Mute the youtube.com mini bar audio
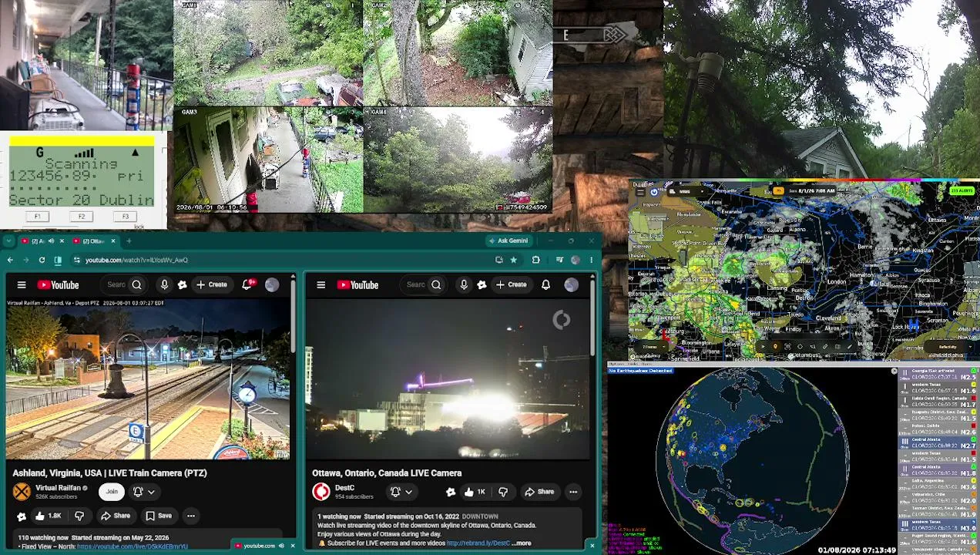The width and height of the screenshot is (980, 555). point(281,546)
